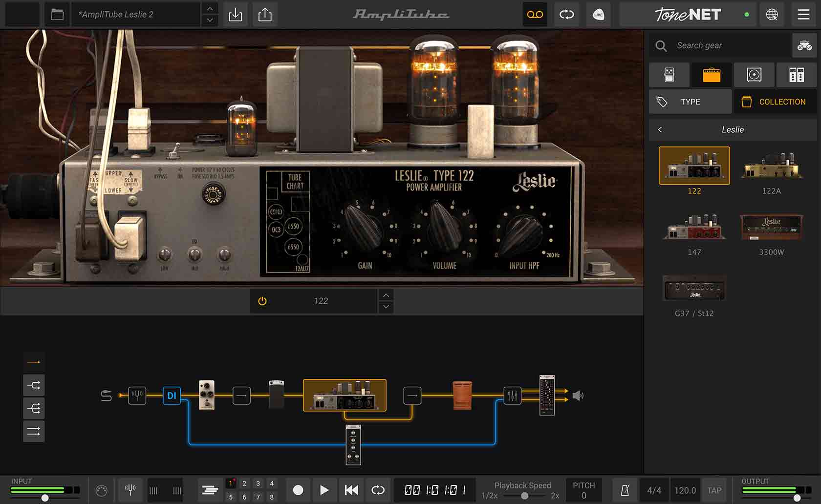This screenshot has width=821, height=504.
Task: Switch to the amplifier gear tab
Action: click(712, 75)
